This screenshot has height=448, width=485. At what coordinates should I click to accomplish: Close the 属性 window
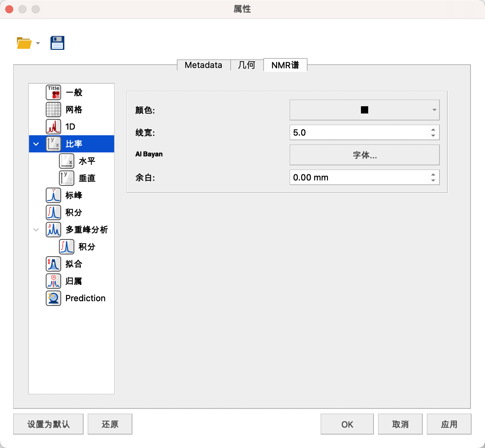click(9, 9)
